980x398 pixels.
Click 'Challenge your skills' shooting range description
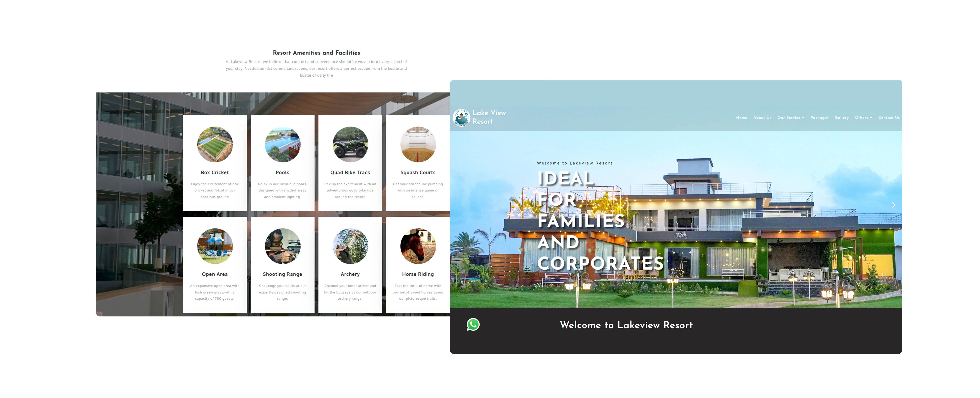tap(282, 292)
